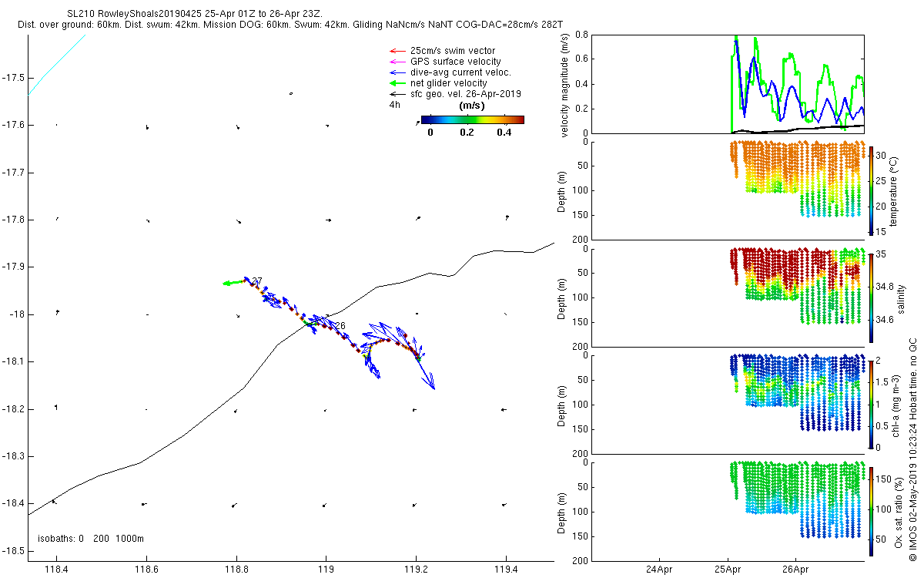Click latitude tick '-18.5' on the map axis
This screenshot has height=578, width=924.
click(x=14, y=551)
